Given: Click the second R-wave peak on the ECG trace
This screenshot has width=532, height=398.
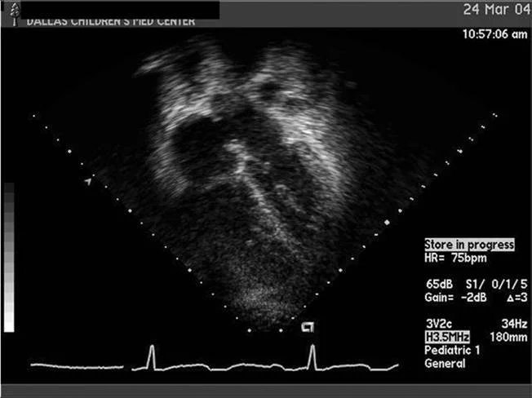Looking at the screenshot, I should pyautogui.click(x=313, y=346).
